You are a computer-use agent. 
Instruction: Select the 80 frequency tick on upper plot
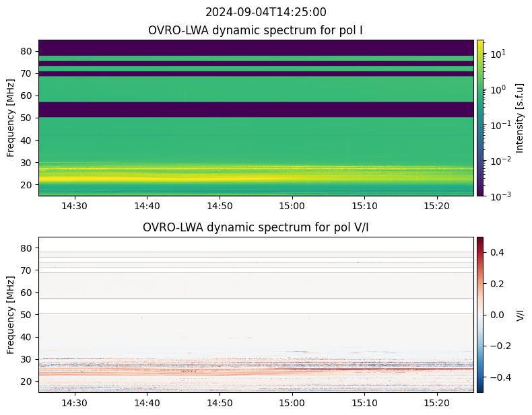pyautogui.click(x=26, y=51)
